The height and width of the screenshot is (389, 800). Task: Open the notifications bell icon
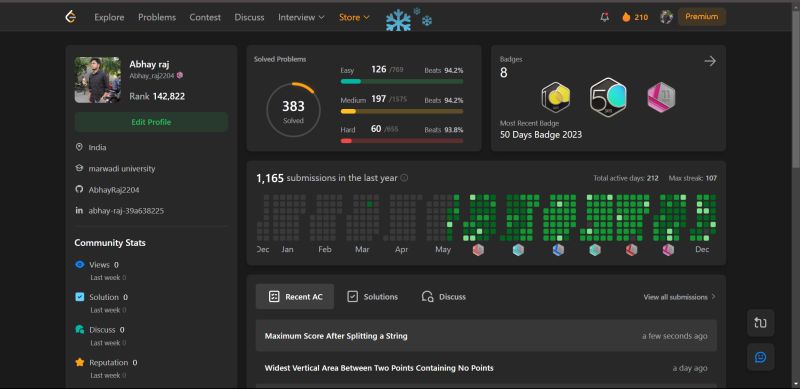[x=605, y=17]
